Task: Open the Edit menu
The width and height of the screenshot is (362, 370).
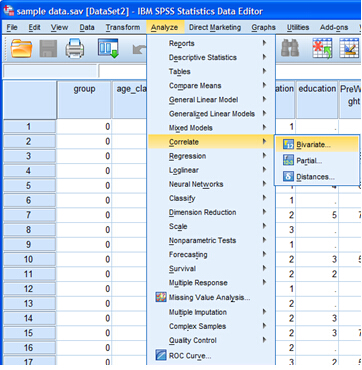Action: pos(34,27)
